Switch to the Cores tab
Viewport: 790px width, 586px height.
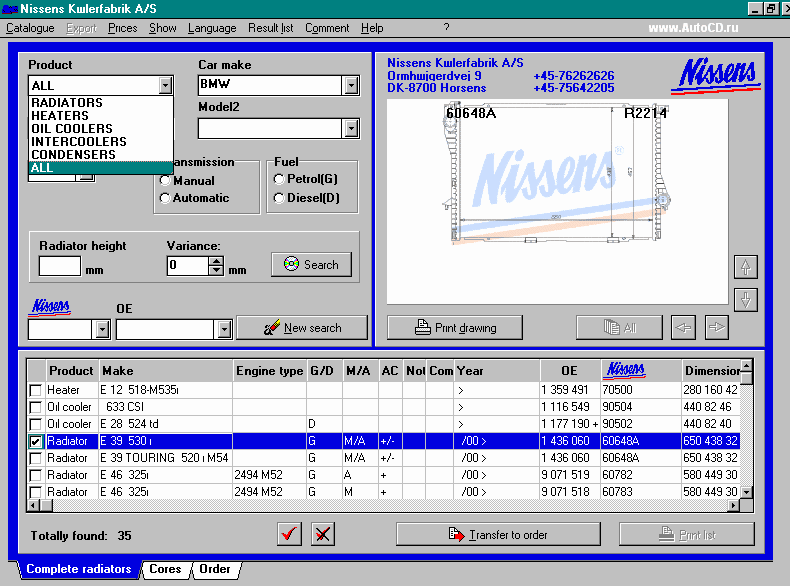[x=165, y=569]
